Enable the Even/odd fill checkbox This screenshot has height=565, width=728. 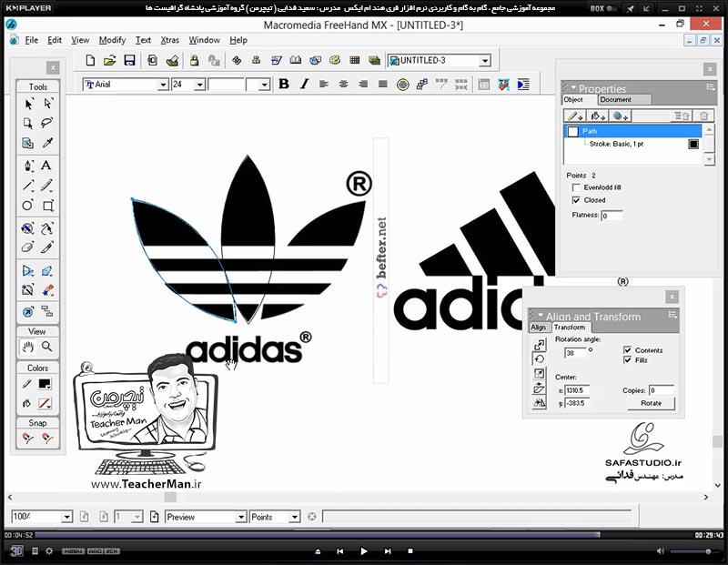point(576,187)
